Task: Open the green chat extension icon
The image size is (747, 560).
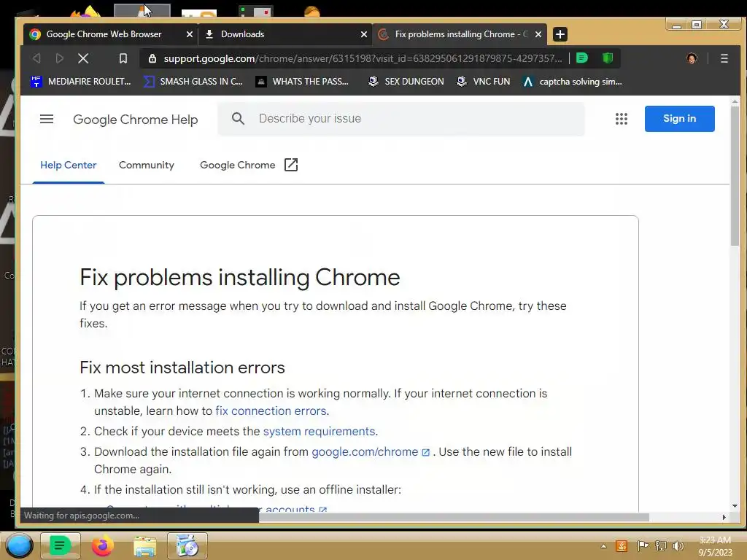Action: (581, 58)
